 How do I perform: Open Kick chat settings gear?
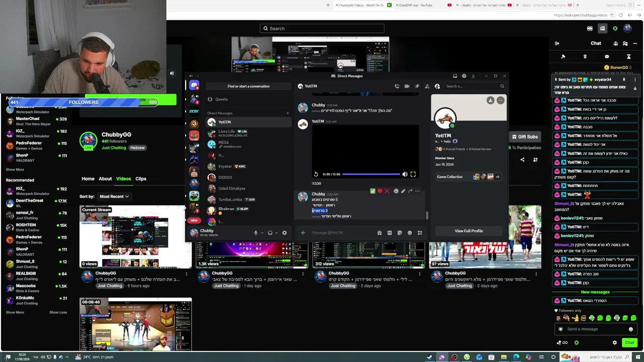click(x=615, y=343)
